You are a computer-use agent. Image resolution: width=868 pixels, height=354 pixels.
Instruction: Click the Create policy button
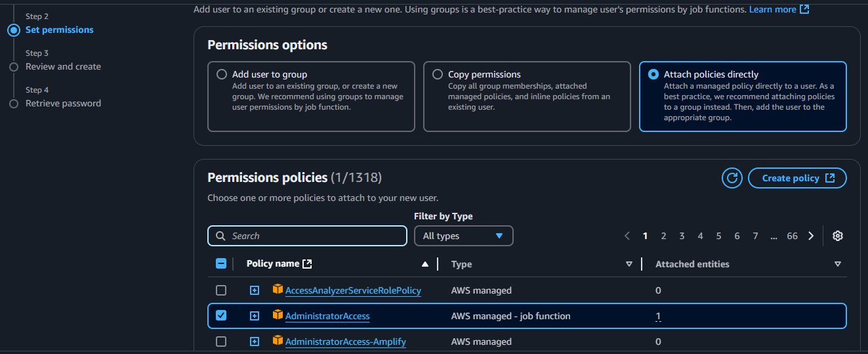click(797, 178)
